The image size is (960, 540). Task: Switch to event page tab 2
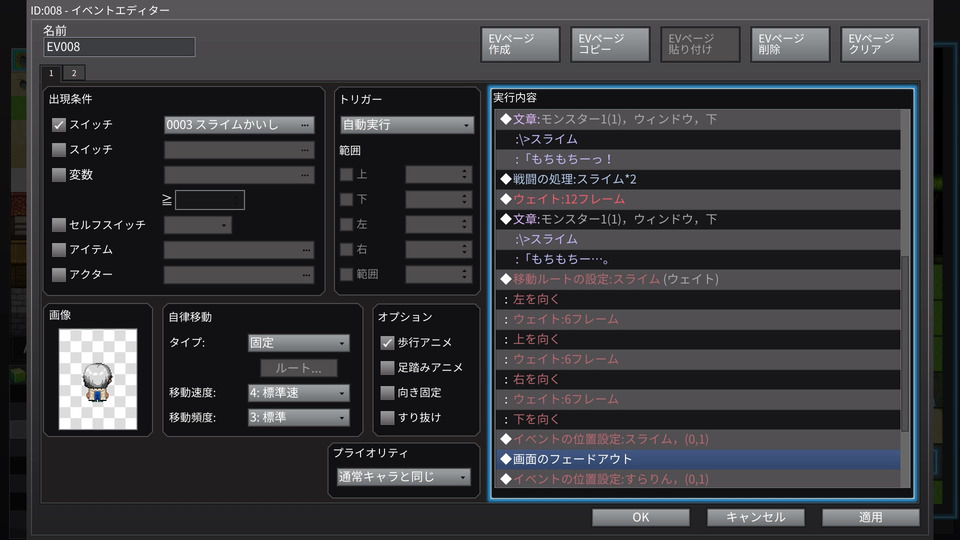coord(74,73)
